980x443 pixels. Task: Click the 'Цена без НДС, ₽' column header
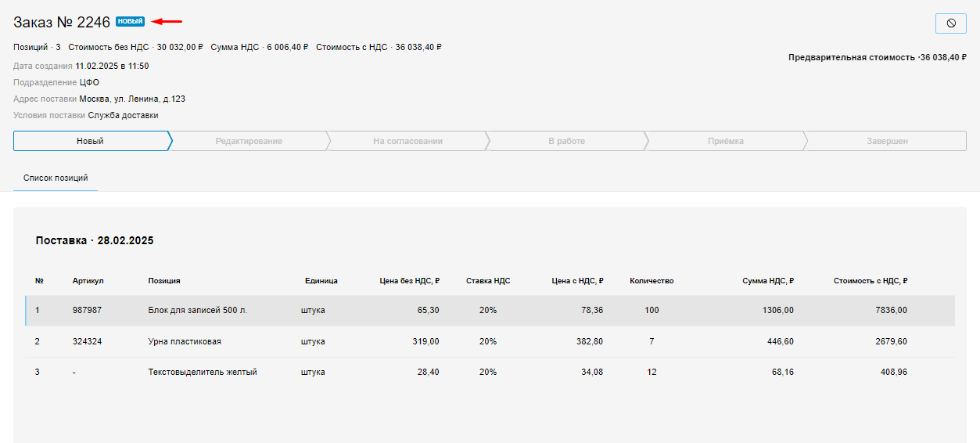click(409, 281)
